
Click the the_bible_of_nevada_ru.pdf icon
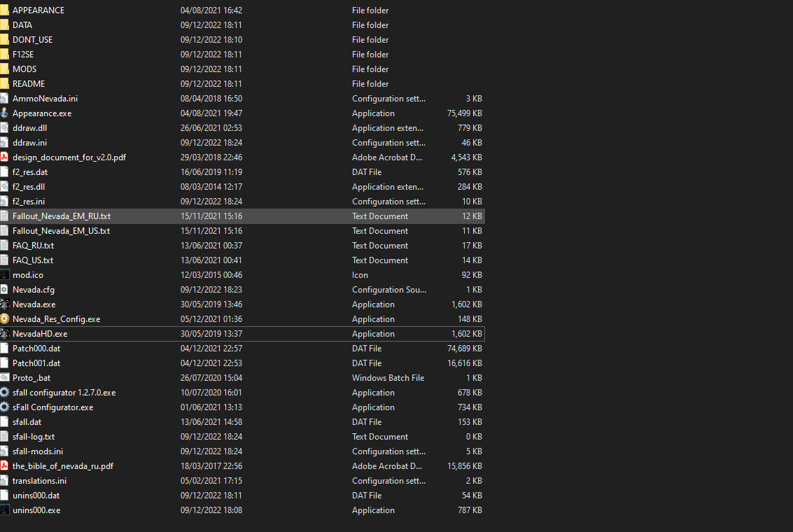5,466
